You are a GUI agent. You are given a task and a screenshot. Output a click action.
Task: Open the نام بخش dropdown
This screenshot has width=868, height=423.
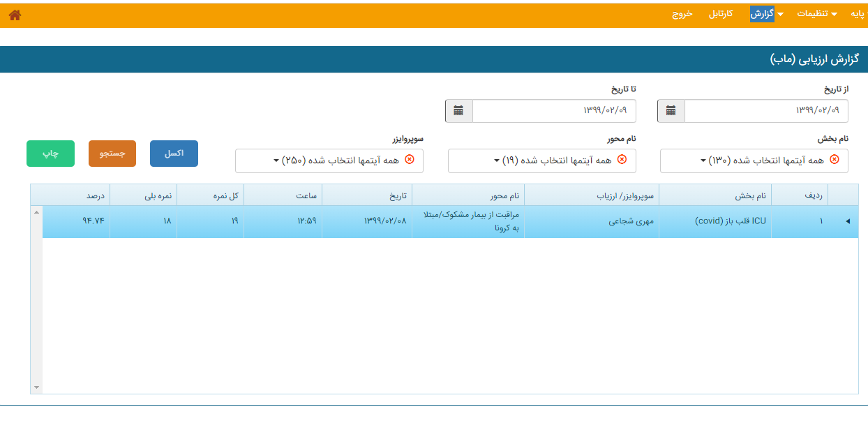tap(754, 161)
